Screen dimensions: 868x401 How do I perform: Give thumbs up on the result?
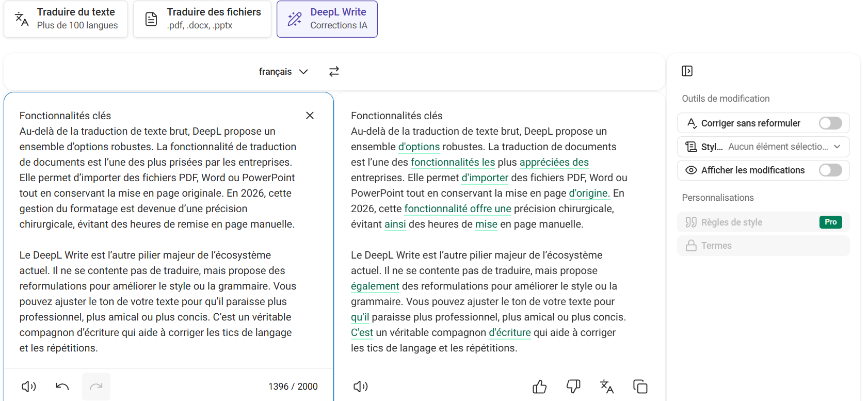point(539,387)
